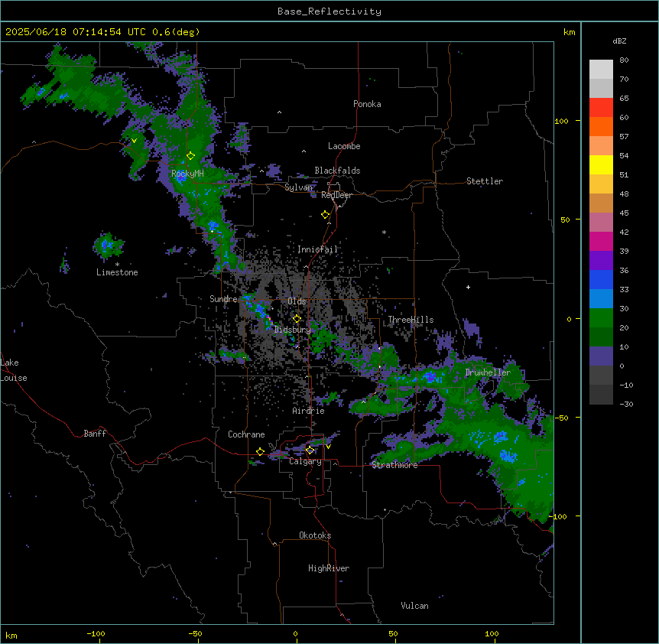659x644 pixels.
Task: Click the ThreeHills label
Action: [x=411, y=320]
